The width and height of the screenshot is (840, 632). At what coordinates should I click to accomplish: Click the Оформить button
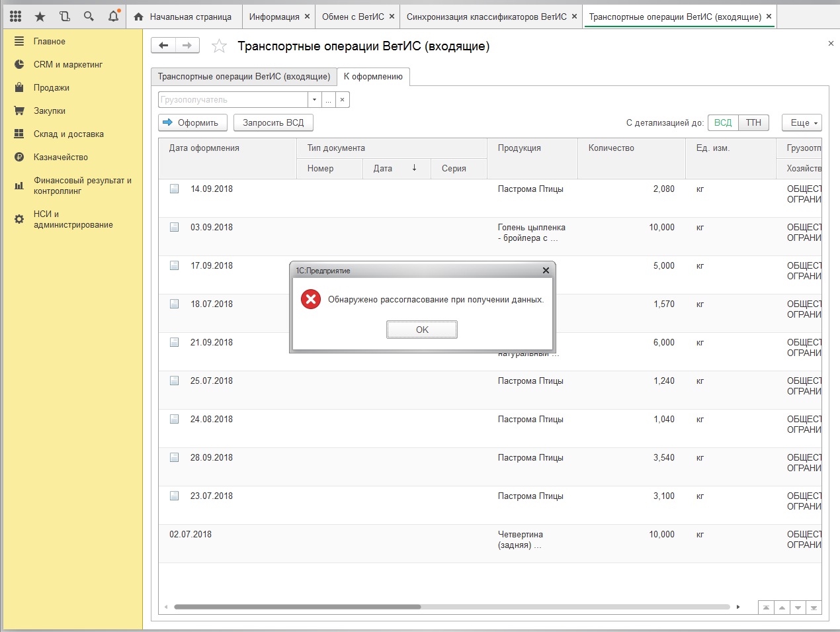tap(192, 122)
